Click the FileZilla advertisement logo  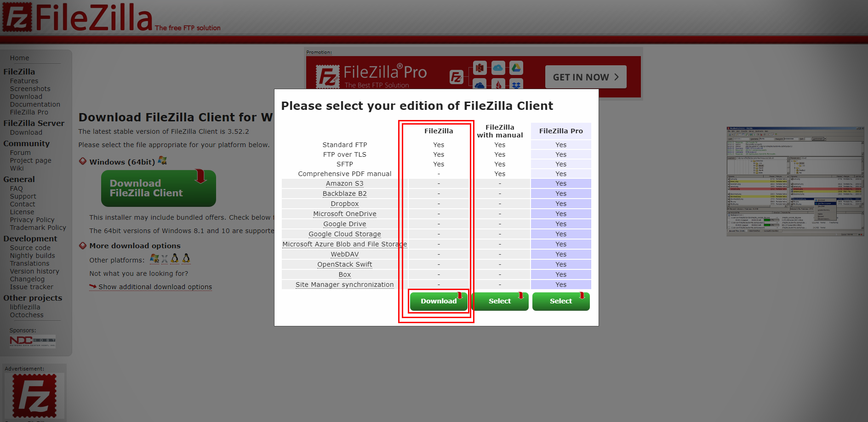click(x=34, y=396)
